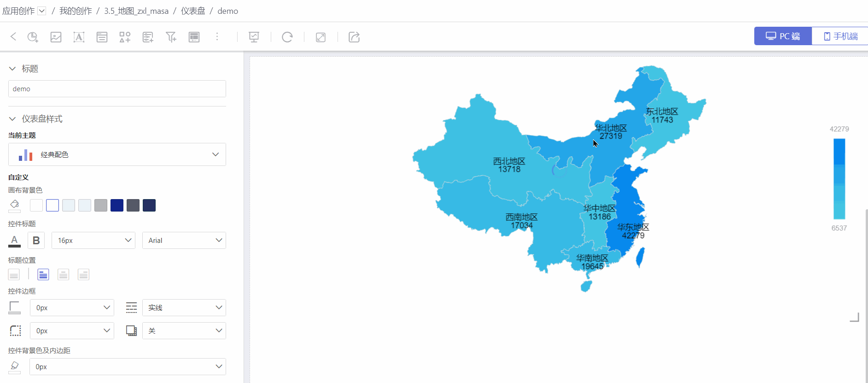Click the presentation preview icon
The image size is (868, 383).
tap(254, 37)
